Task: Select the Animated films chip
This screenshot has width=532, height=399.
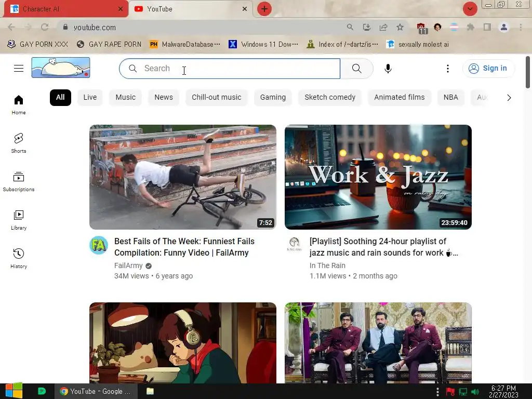Action: [400, 97]
